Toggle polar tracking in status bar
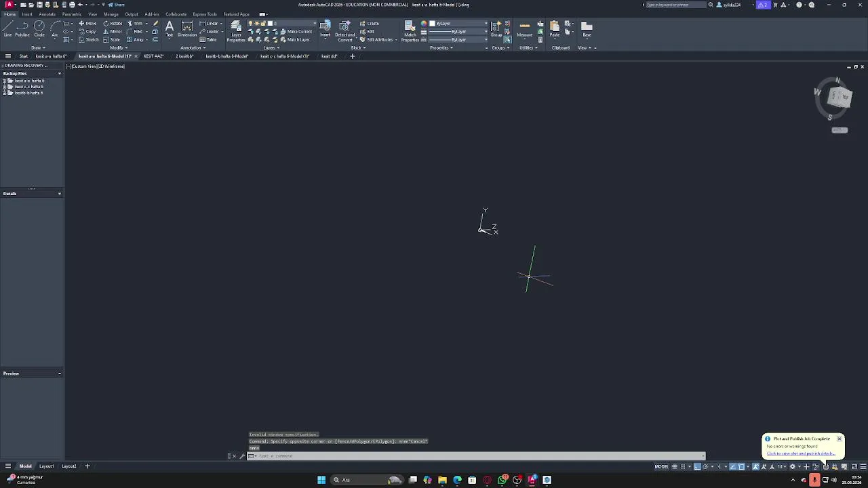This screenshot has height=488, width=868. (x=705, y=466)
